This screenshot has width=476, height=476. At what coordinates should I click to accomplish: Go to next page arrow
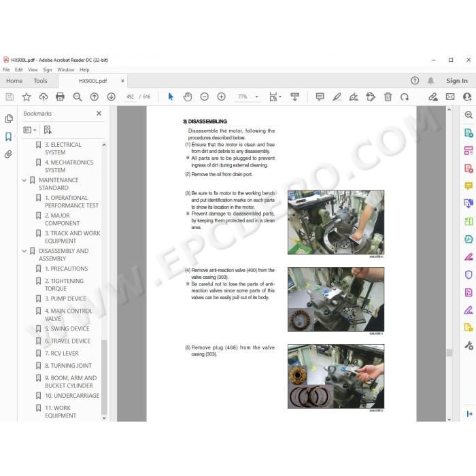111,97
